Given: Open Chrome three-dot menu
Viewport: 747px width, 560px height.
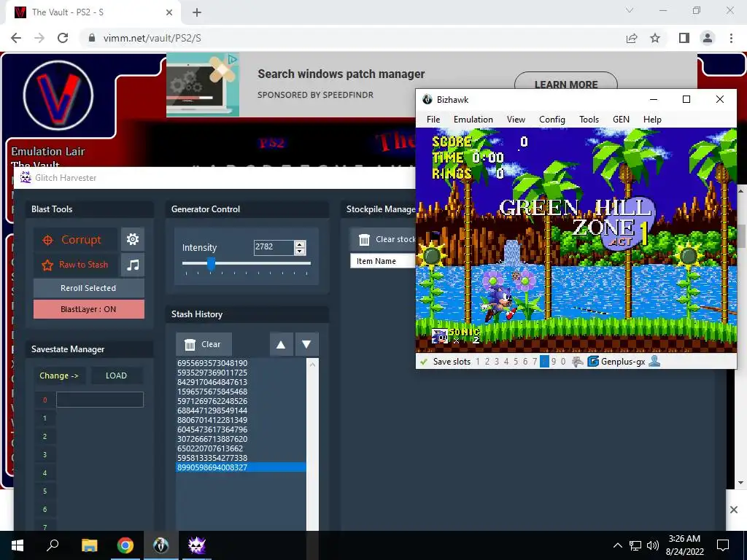Looking at the screenshot, I should point(731,38).
